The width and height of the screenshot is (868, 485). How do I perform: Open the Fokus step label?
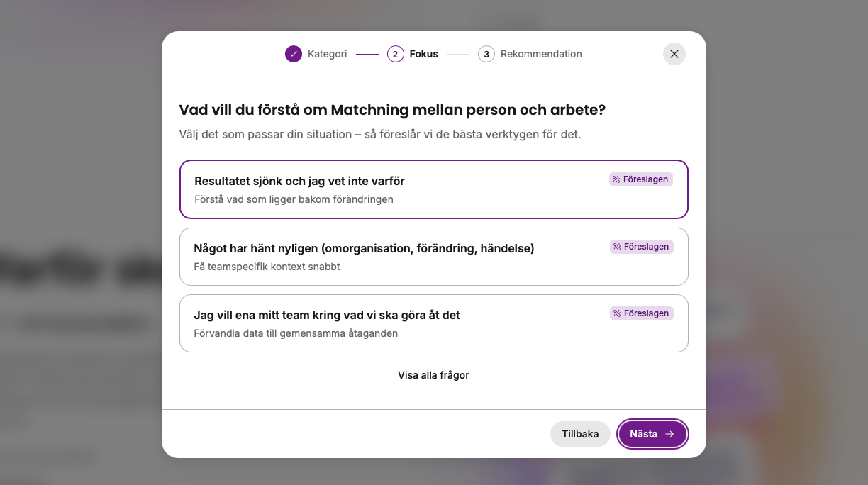point(423,54)
